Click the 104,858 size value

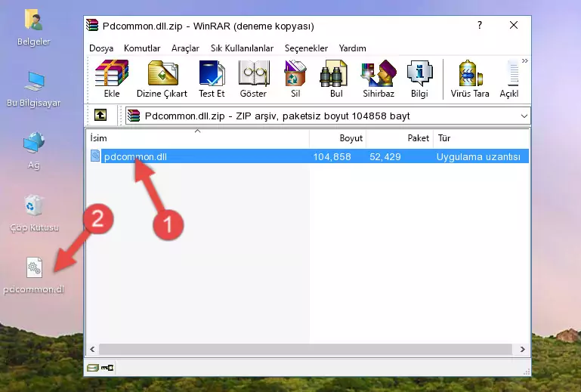[332, 157]
